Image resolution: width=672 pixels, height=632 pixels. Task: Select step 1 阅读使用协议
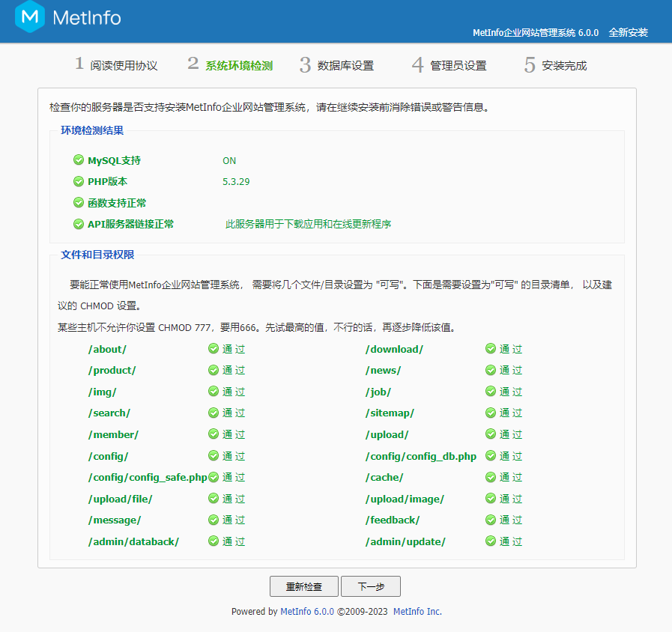[117, 65]
